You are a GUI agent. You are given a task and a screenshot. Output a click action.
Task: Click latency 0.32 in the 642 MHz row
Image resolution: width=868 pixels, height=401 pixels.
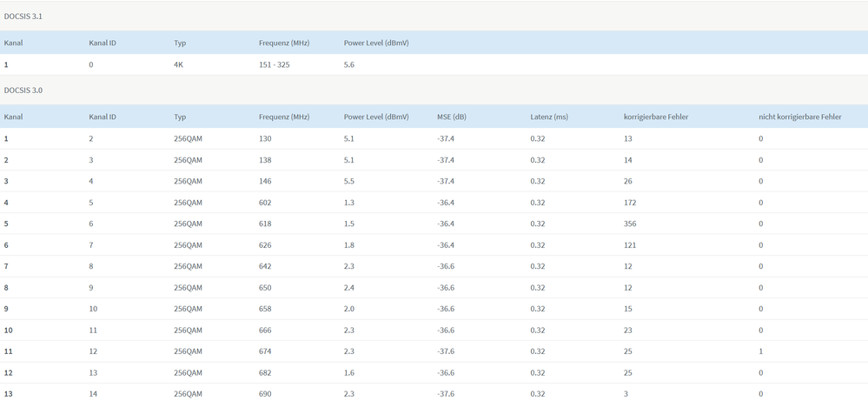(x=538, y=266)
